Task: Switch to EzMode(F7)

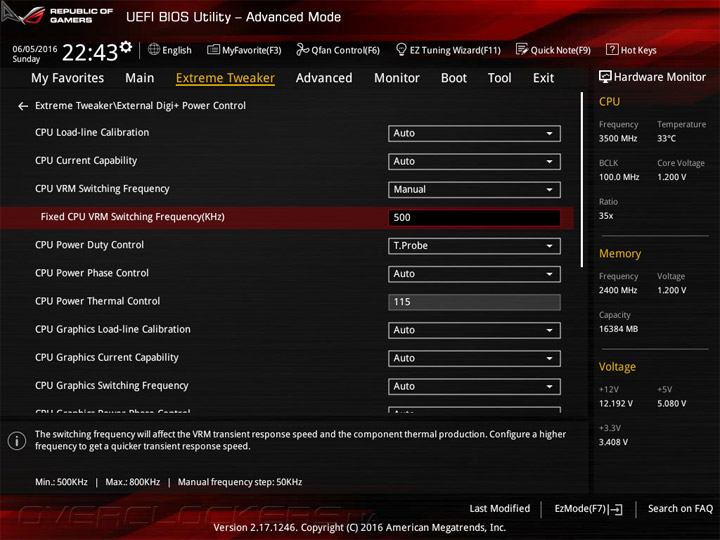Action: pyautogui.click(x=589, y=509)
